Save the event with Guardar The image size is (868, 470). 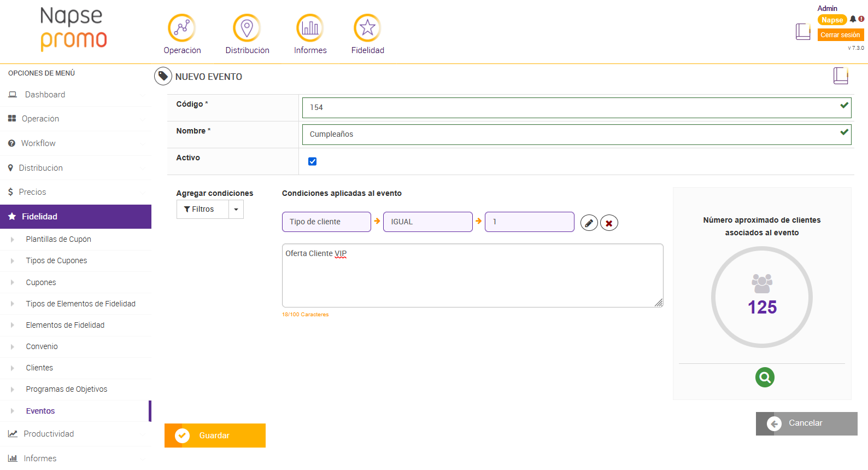click(x=215, y=436)
